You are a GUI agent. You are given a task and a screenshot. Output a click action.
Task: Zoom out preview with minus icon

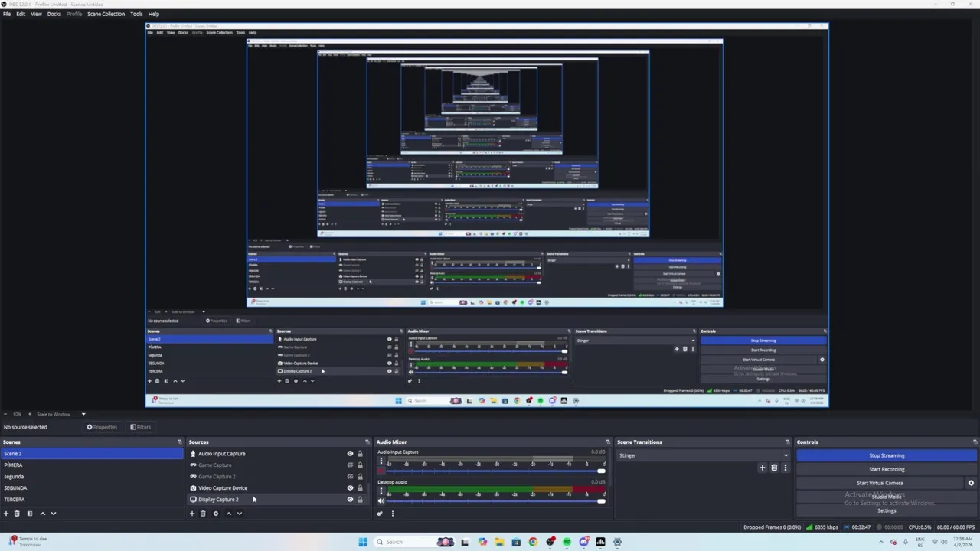tap(6, 414)
